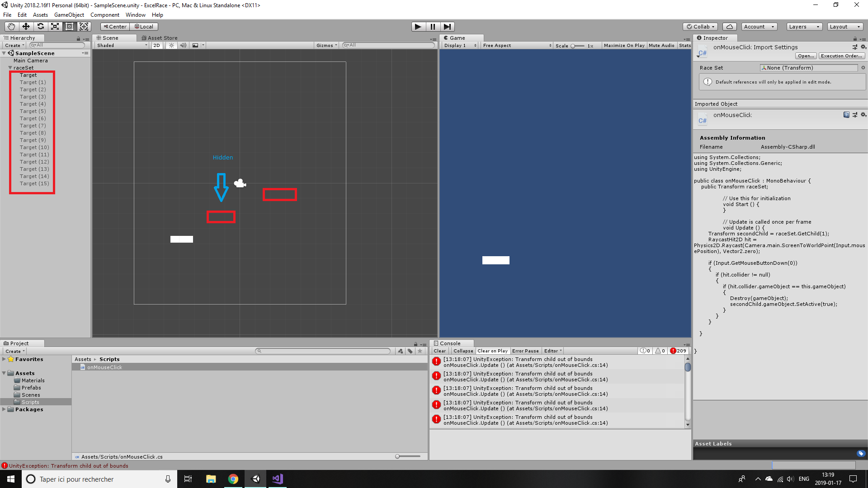Select onMouseClick script in Project
Screen dimensions: 868x488
(x=250, y=367)
